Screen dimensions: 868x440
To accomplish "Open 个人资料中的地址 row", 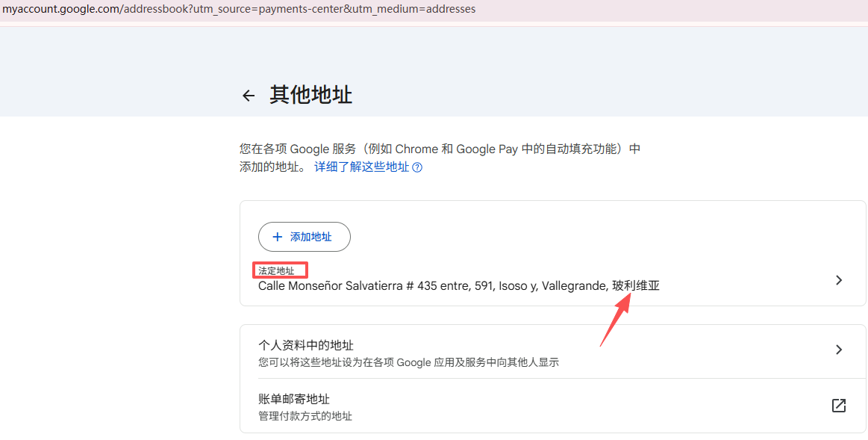I will pos(552,353).
